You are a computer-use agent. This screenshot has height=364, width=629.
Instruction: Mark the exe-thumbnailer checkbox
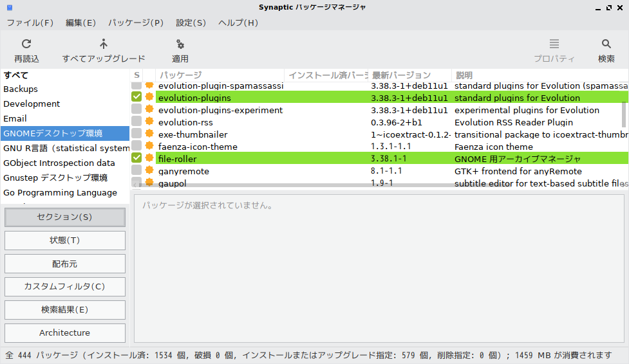136,134
